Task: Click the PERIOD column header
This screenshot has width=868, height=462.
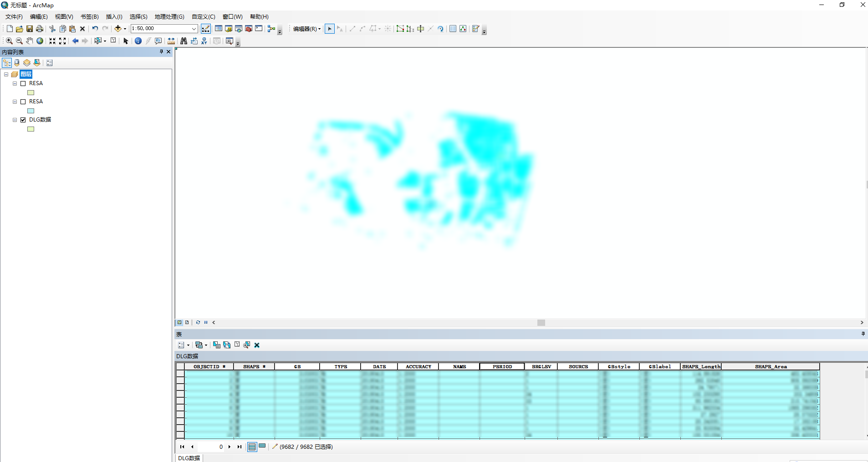Action: pyautogui.click(x=502, y=366)
